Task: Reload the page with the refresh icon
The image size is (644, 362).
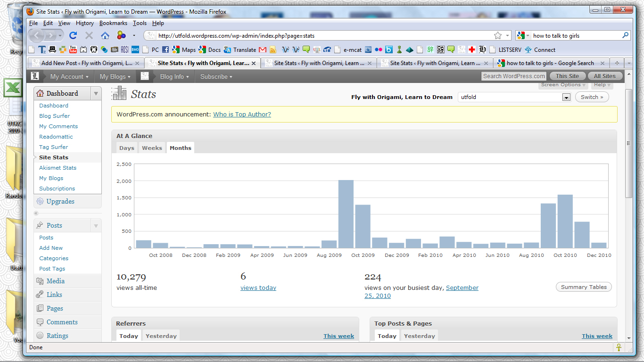Action: click(x=73, y=35)
